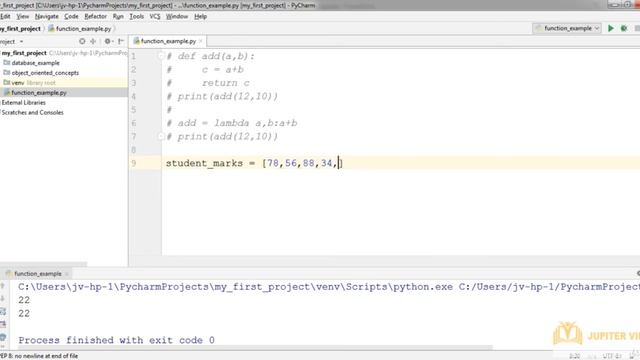Toggle soft-wrap icon in Run toolbar
The width and height of the screenshot is (640, 360).
pos(3,311)
